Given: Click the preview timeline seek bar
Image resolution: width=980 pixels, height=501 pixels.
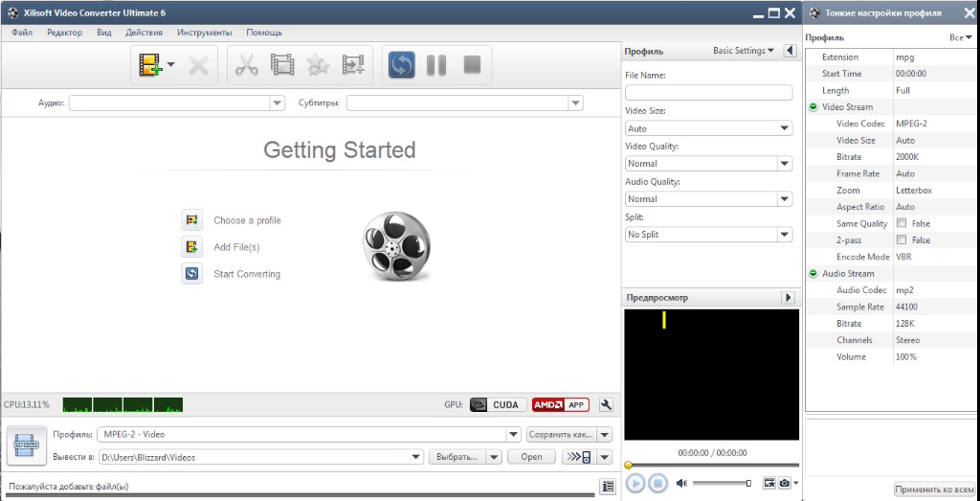Looking at the screenshot, I should [712, 466].
